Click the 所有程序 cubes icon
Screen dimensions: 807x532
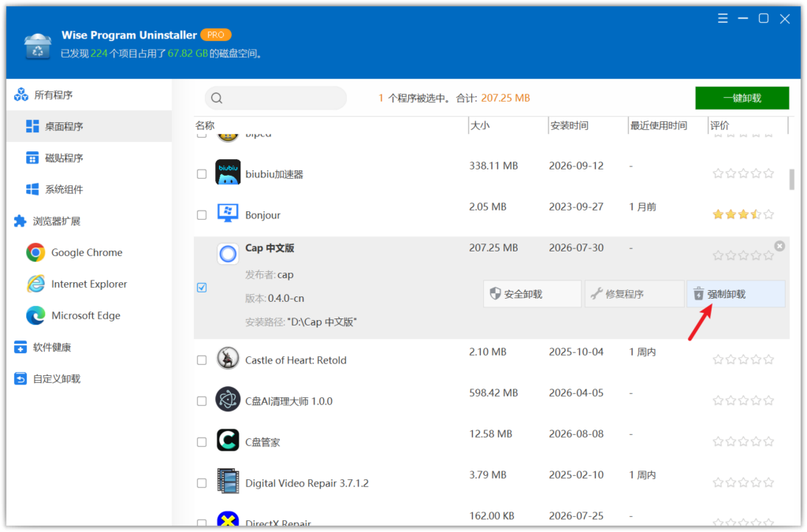point(21,95)
